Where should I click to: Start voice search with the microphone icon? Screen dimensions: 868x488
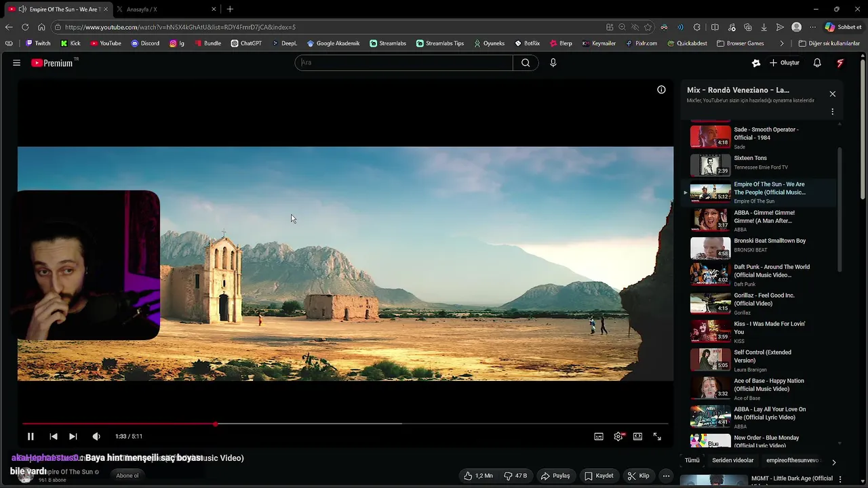[553, 63]
